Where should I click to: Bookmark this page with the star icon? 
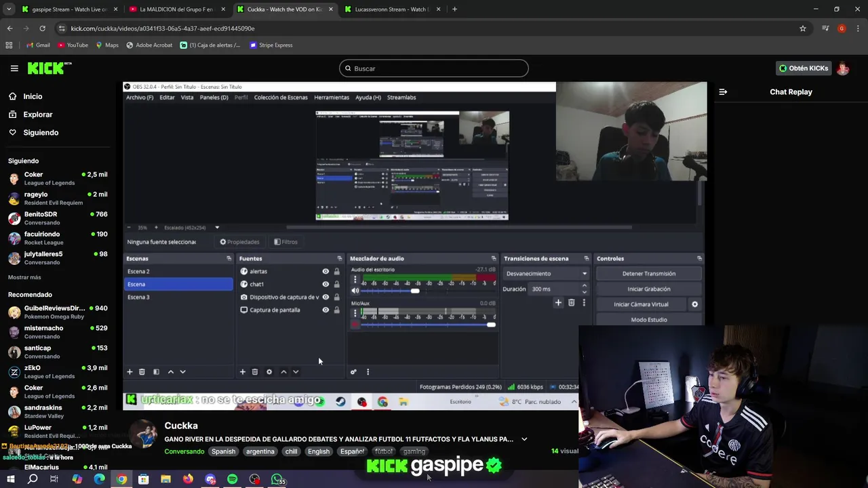(x=803, y=28)
